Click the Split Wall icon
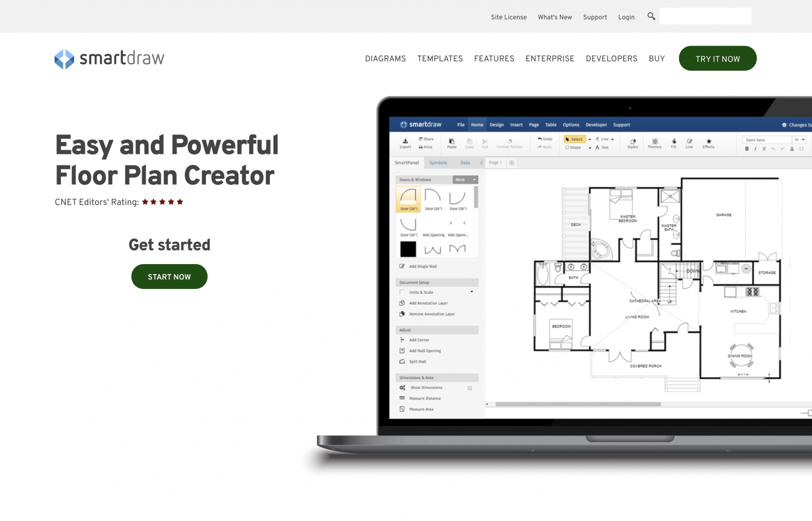812x521 pixels. click(x=402, y=362)
